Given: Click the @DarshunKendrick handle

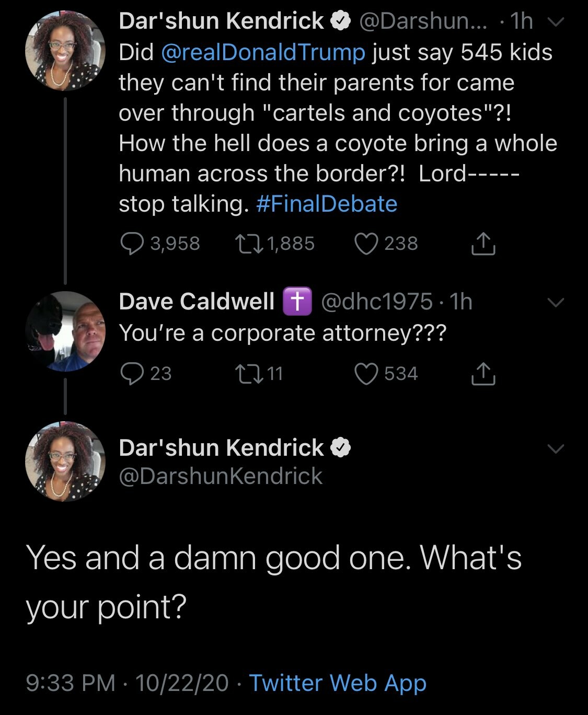Looking at the screenshot, I should 221,476.
